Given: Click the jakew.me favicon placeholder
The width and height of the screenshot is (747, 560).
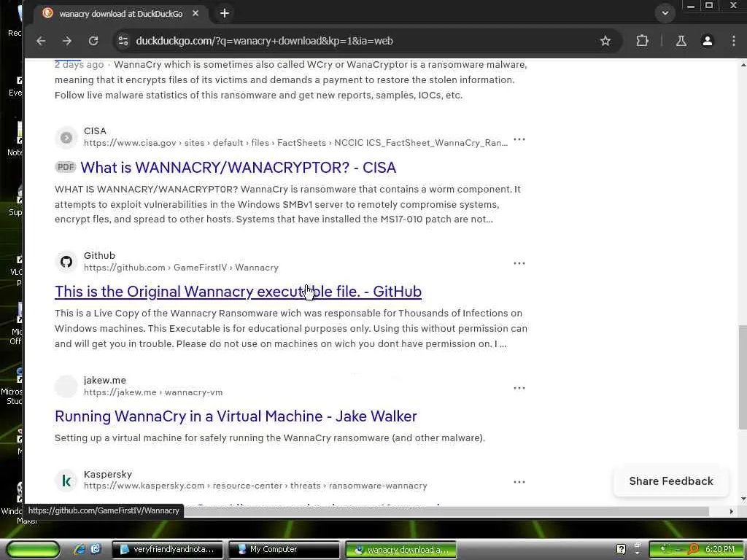Looking at the screenshot, I should point(66,386).
